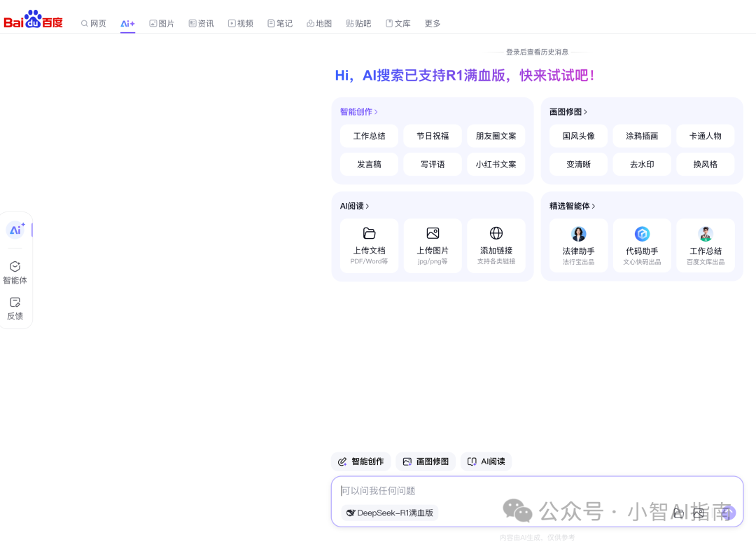Viewport: 756px width, 542px height.
Task: Choose the 发言稿 template
Action: point(370,165)
